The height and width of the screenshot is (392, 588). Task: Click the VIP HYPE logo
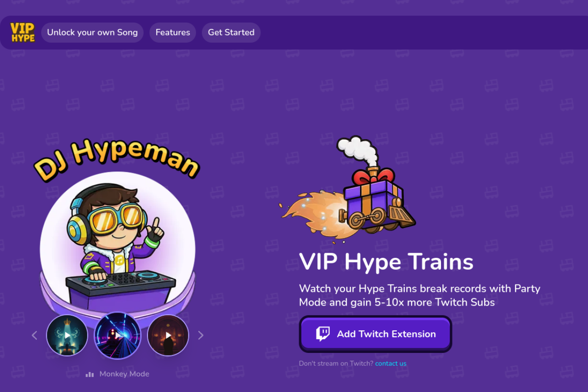pos(23,32)
